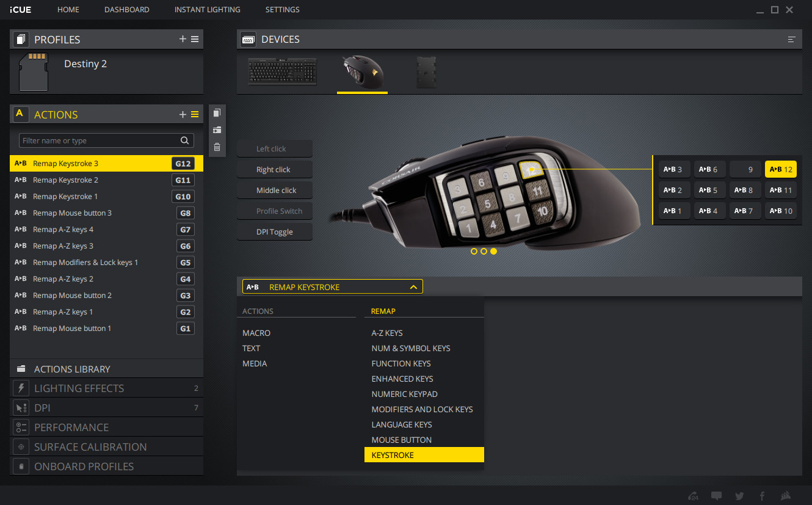Expand the Actions Library section
The height and width of the screenshot is (505, 812).
(106, 369)
